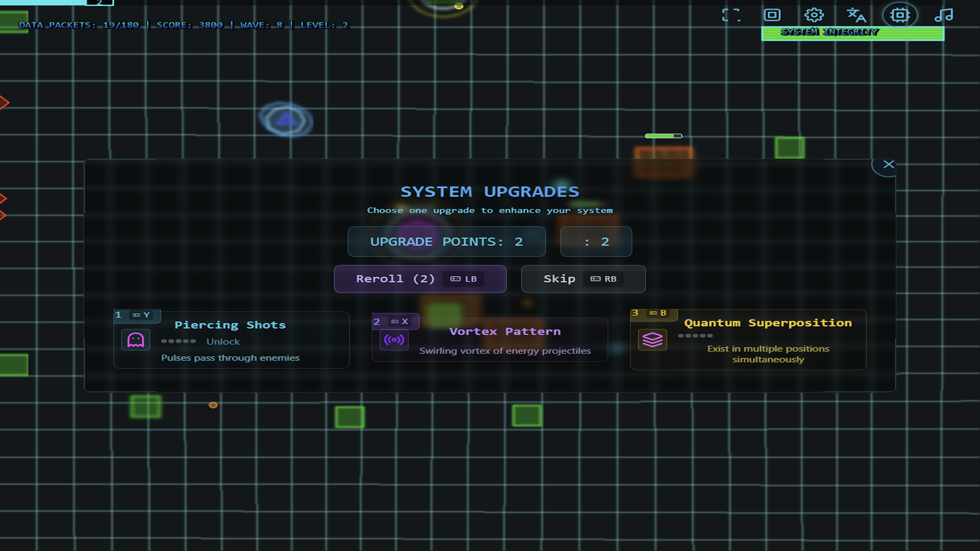Click the Piercing Shots level dots
This screenshot has width=980, height=551.
click(x=178, y=341)
